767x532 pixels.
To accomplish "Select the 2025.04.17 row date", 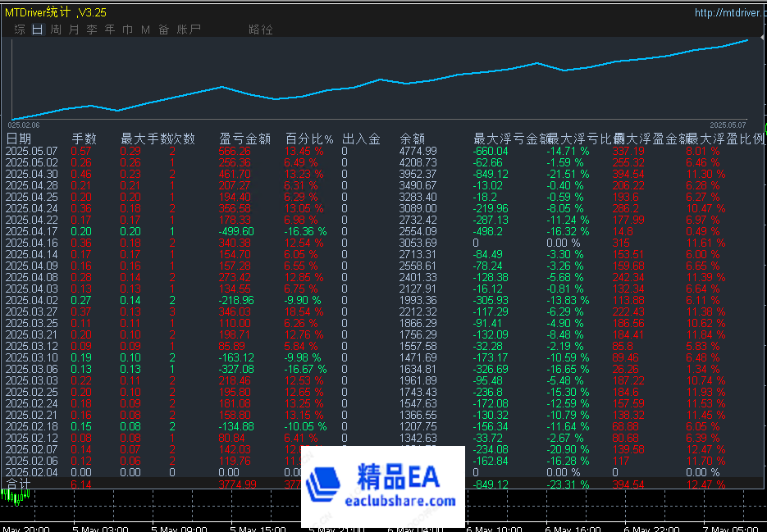I will tap(31, 232).
